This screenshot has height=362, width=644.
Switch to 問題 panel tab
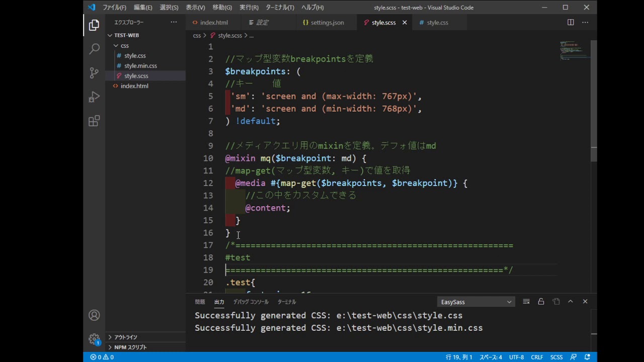tap(200, 302)
